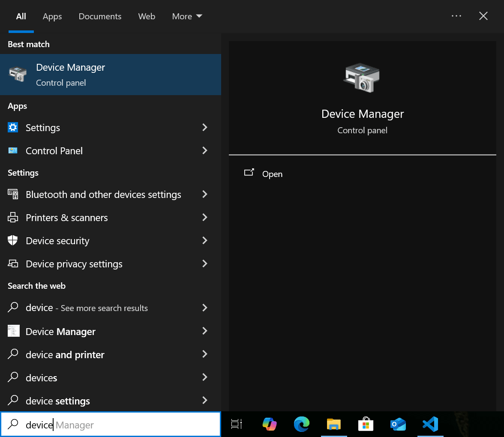Expand the chevron beside Control Panel
Viewport: 504px width, 437px height.
[x=205, y=150]
